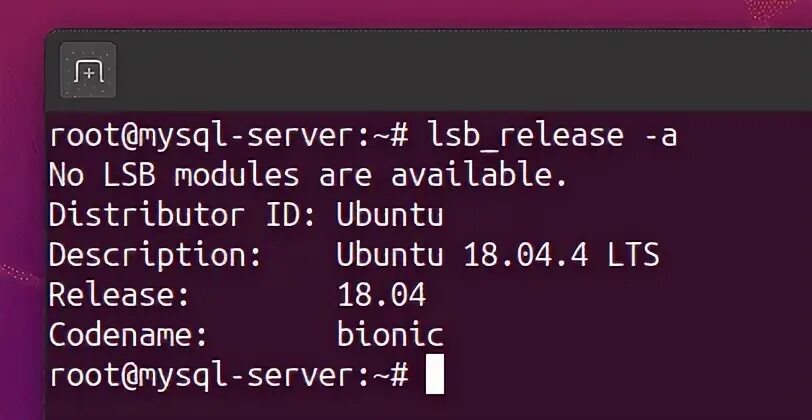Viewport: 812px width, 420px height.
Task: Click the word 'available.' in output
Action: pyautogui.click(x=479, y=175)
